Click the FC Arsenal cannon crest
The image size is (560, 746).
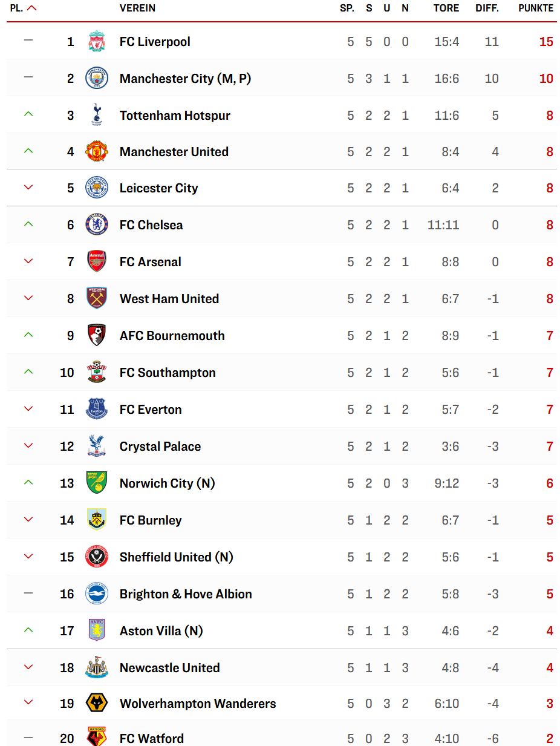click(97, 261)
